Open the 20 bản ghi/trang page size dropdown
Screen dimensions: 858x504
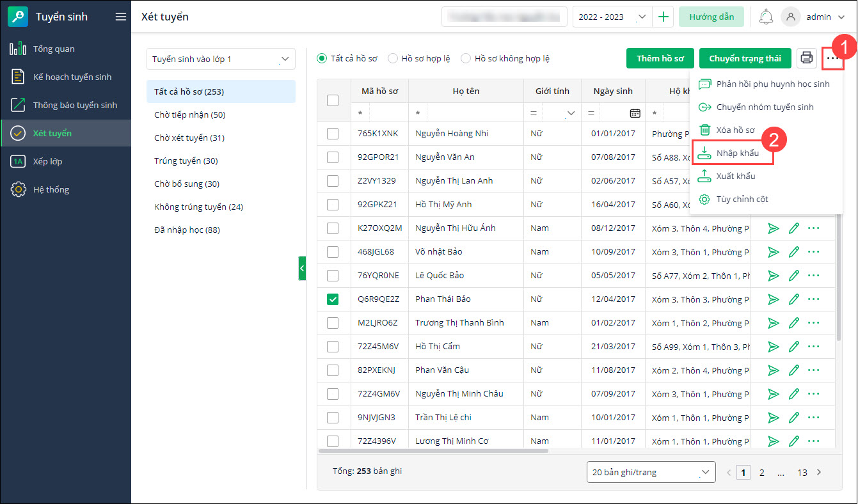(651, 473)
